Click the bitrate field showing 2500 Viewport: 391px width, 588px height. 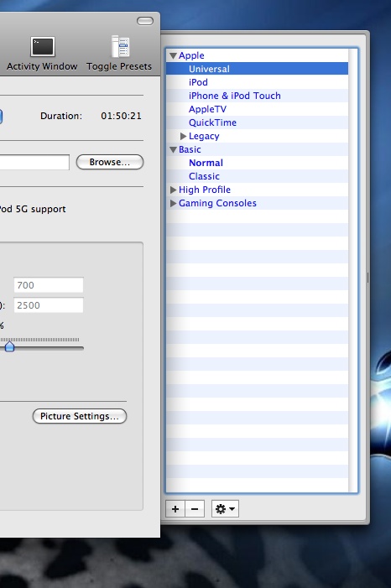click(49, 305)
